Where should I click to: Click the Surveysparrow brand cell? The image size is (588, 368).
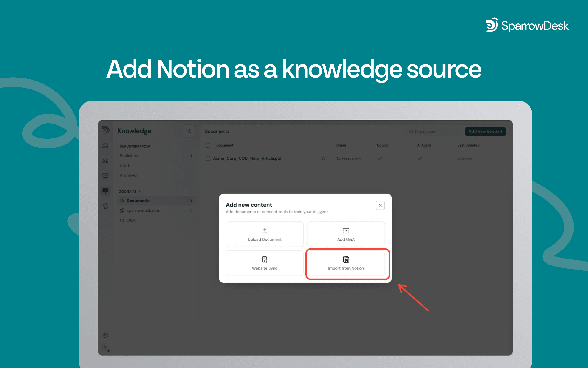348,158
